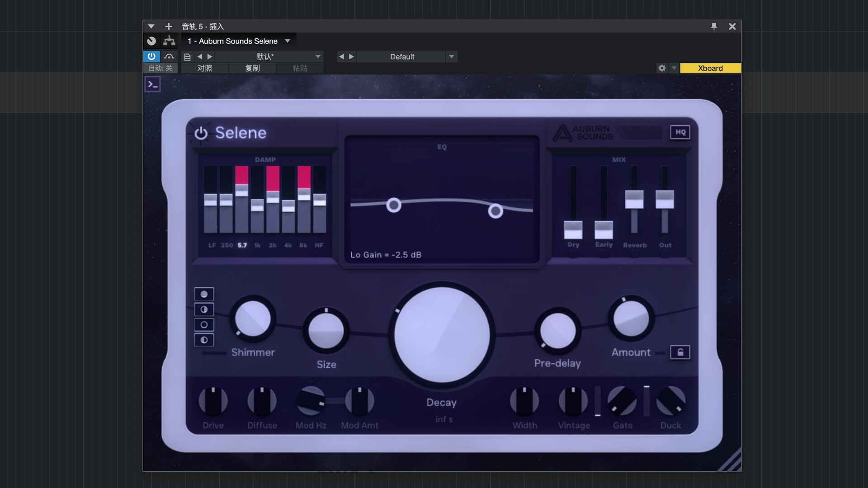Open Auburn Sounds Selene plugin dropdown
Viewport: 868px width, 488px height.
coord(288,41)
